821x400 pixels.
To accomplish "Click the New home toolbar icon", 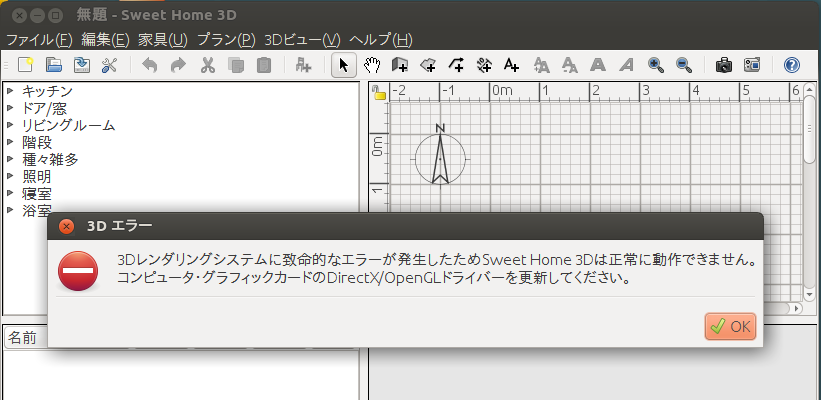I will tap(25, 65).
